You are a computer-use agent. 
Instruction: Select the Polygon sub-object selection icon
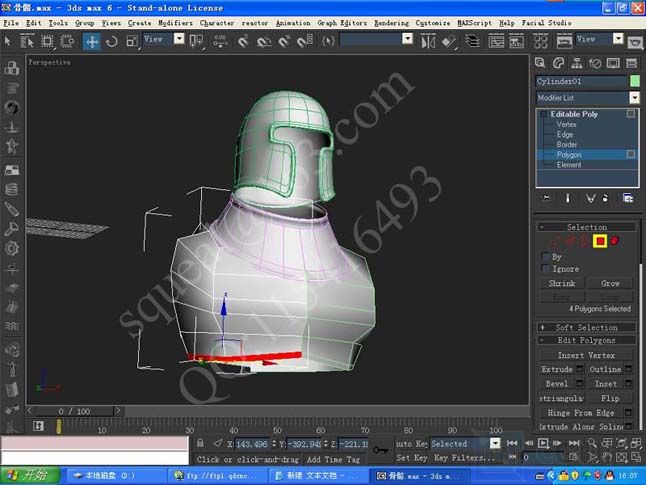[600, 241]
